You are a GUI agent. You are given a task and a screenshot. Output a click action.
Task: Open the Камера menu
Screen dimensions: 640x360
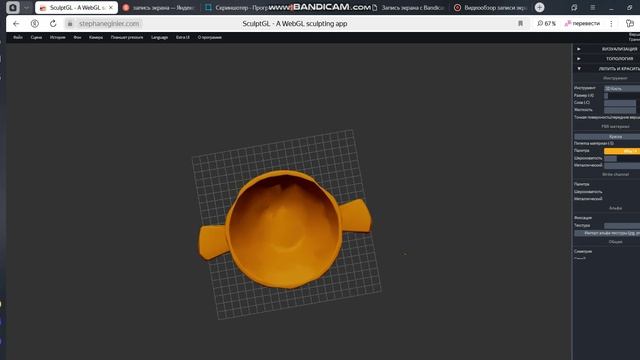(x=96, y=37)
